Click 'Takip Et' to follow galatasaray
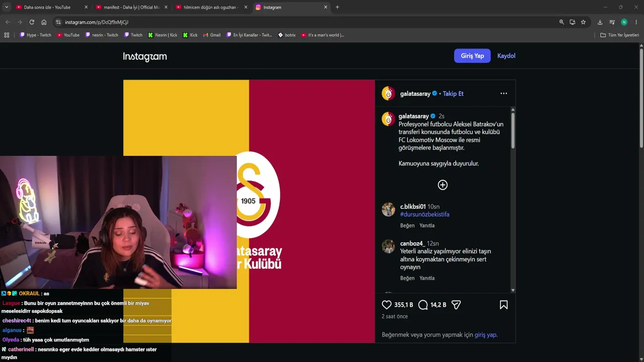Viewport: 644px width, 362px height. (x=453, y=94)
